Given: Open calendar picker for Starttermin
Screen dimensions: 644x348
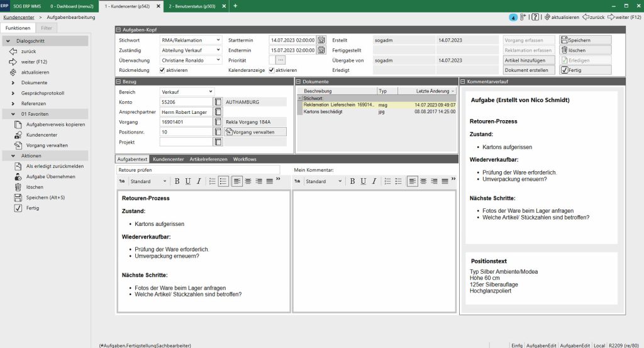Looking at the screenshot, I should (321, 40).
